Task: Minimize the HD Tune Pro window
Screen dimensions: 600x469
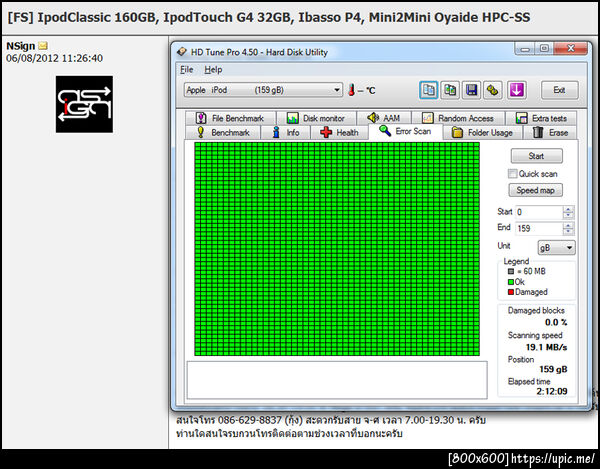Action: click(525, 49)
